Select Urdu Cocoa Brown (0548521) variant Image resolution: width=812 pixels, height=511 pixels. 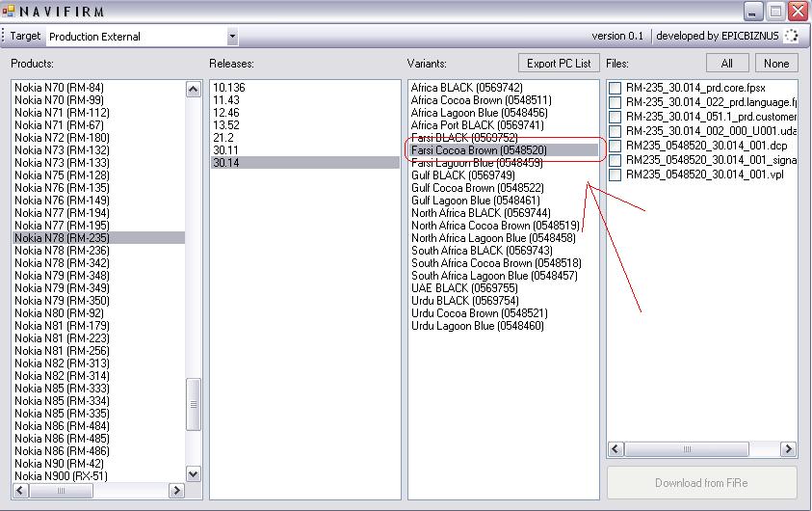pos(504,313)
